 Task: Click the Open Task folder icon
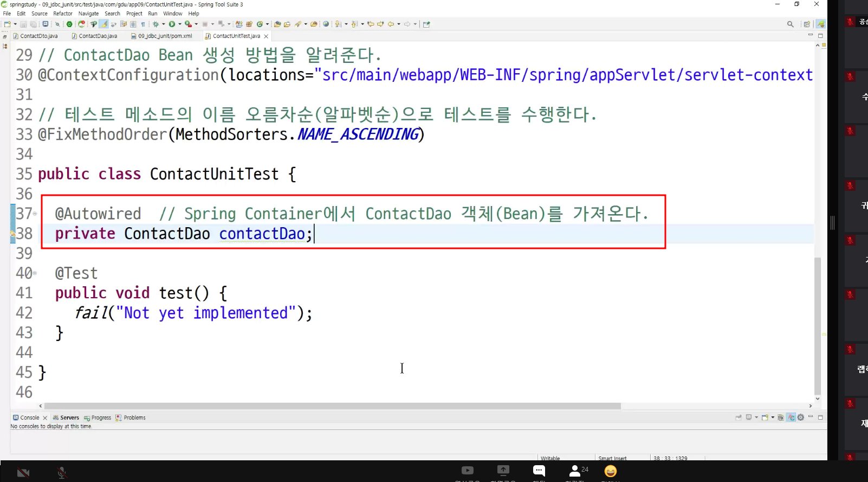tap(287, 24)
